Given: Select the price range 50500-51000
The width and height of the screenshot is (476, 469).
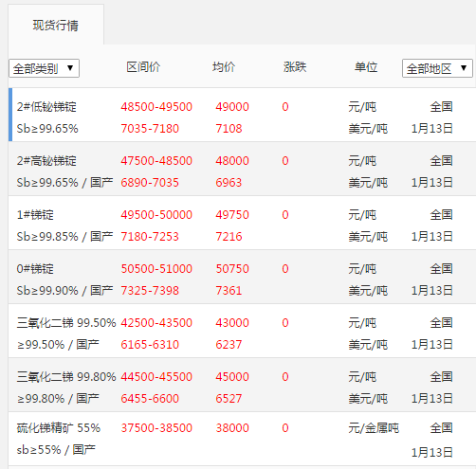Looking at the screenshot, I should (x=156, y=269).
